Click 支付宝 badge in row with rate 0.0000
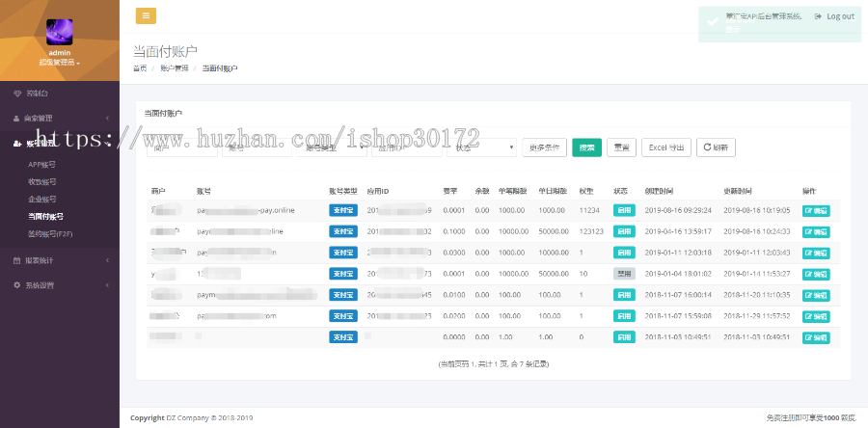The width and height of the screenshot is (868, 428). coord(343,336)
